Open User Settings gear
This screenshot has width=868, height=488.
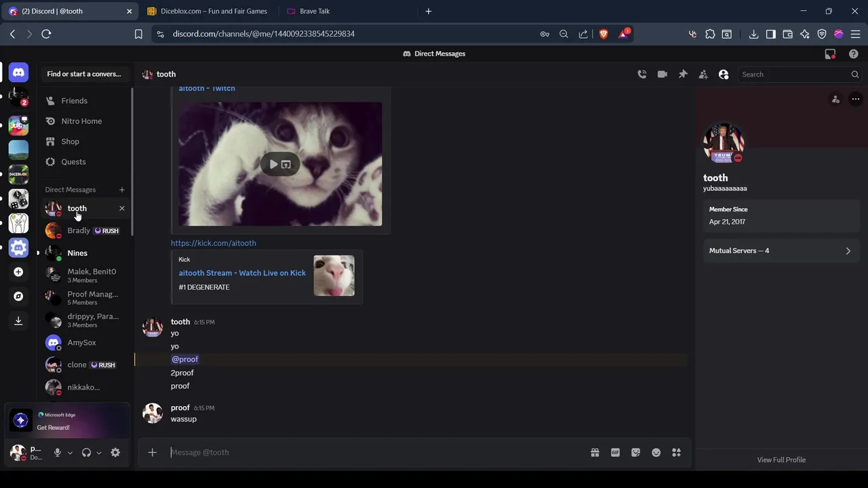coord(115,453)
